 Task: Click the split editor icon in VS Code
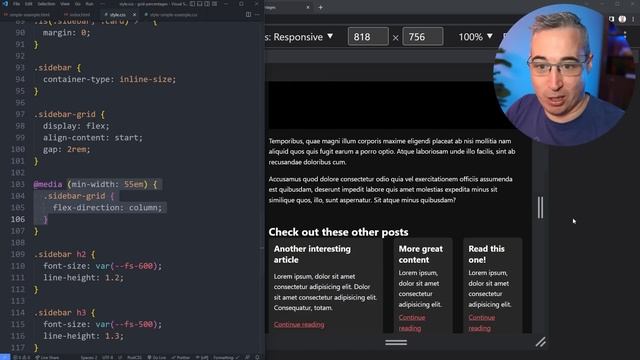point(248,15)
